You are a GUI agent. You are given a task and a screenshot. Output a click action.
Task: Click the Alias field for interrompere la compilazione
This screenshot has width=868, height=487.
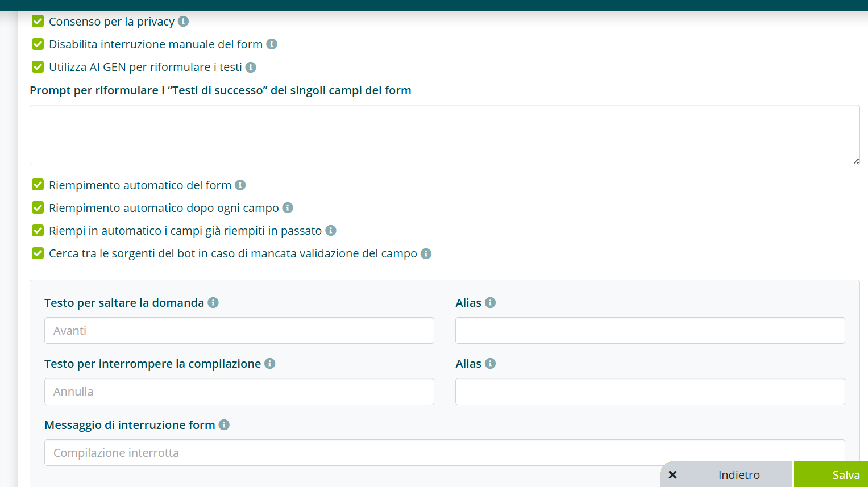click(x=650, y=392)
